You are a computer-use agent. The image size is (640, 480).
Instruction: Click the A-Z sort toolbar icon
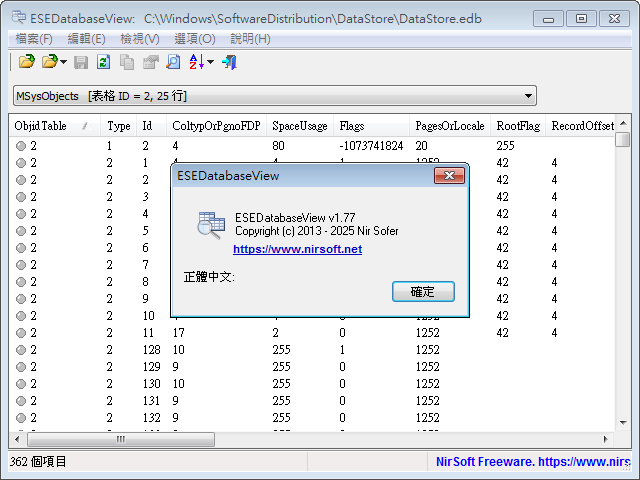coord(197,62)
